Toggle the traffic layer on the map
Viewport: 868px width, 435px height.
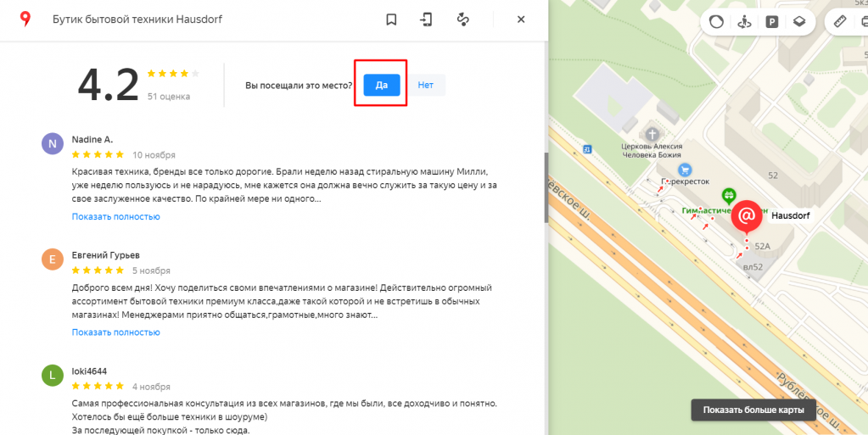tap(716, 22)
